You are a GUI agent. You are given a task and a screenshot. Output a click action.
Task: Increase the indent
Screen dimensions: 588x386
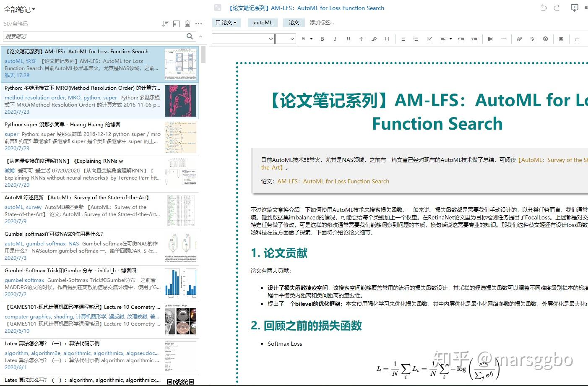click(474, 39)
